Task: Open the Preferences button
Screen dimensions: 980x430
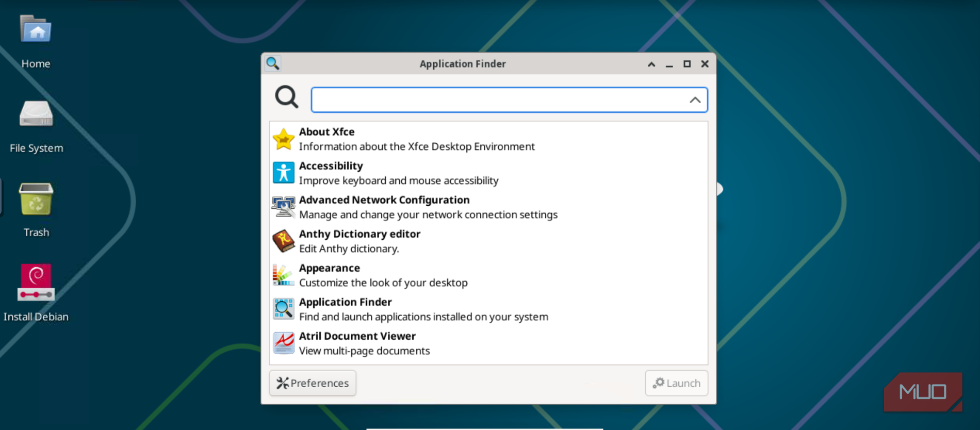Action: [x=313, y=383]
